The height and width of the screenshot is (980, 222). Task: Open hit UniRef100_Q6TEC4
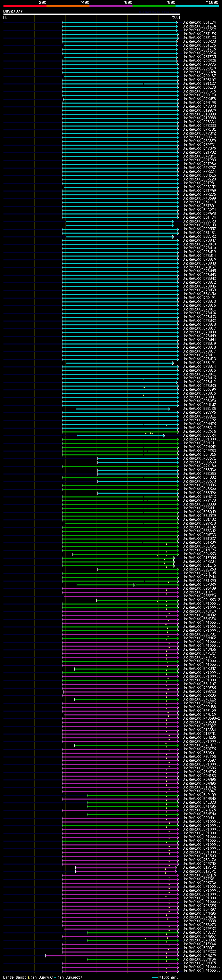[199, 23]
